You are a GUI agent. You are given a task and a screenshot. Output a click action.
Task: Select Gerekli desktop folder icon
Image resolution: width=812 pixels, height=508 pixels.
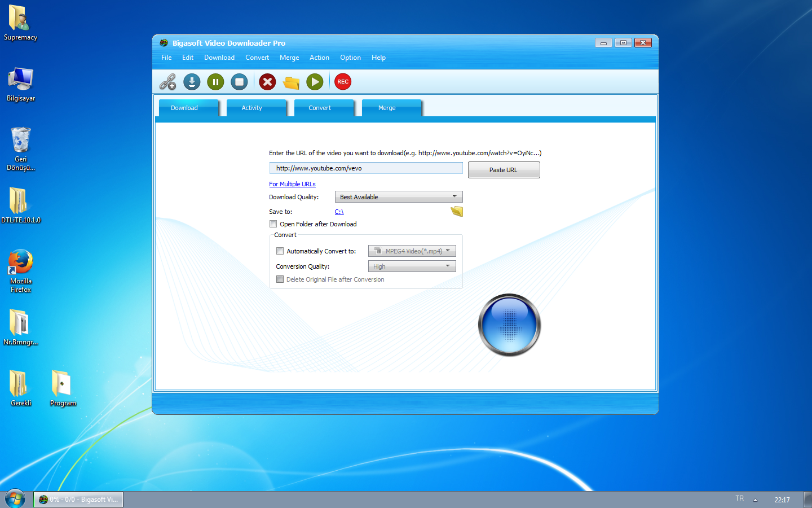coord(21,388)
